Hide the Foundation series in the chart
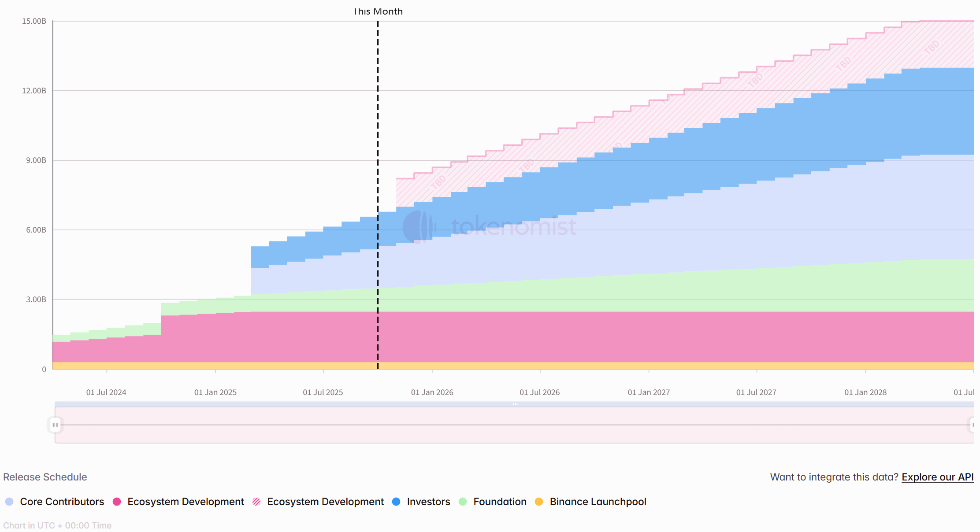This screenshot has height=532, width=980. 500,502
